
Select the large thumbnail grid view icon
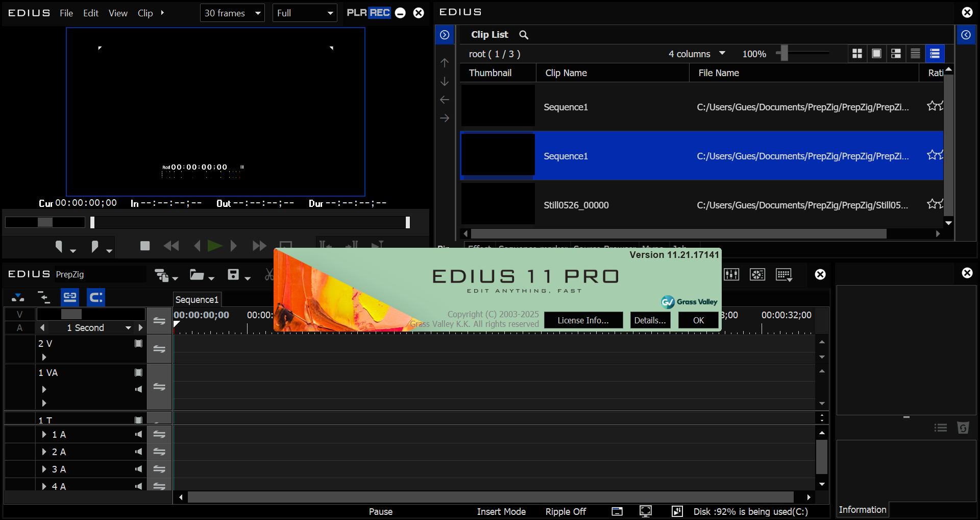pyautogui.click(x=857, y=54)
